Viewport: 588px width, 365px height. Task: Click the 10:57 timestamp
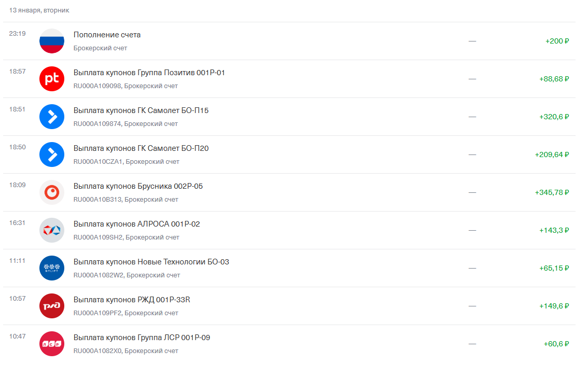[17, 299]
